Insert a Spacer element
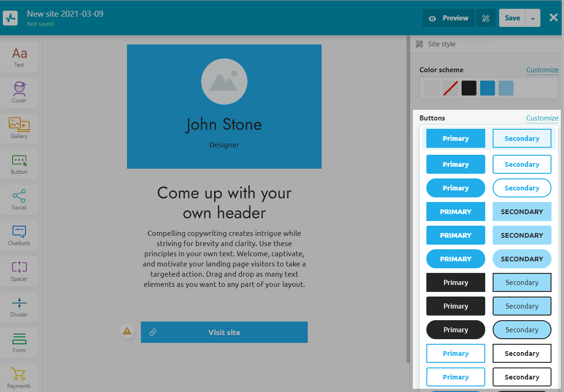The height and width of the screenshot is (392, 564). 19,271
